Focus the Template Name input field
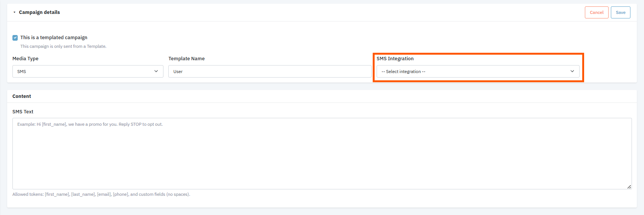This screenshot has height=215, width=644. tap(269, 72)
